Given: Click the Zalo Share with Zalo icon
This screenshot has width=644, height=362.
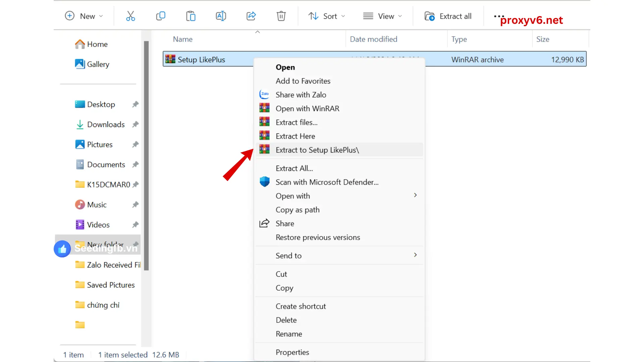Looking at the screenshot, I should click(x=264, y=94).
